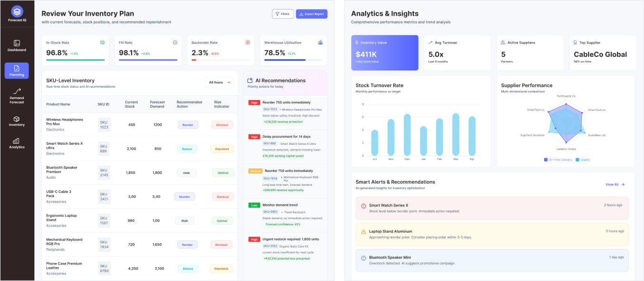
Task: Click Hold for Bluetooth Speaker Premium
Action: click(x=186, y=173)
